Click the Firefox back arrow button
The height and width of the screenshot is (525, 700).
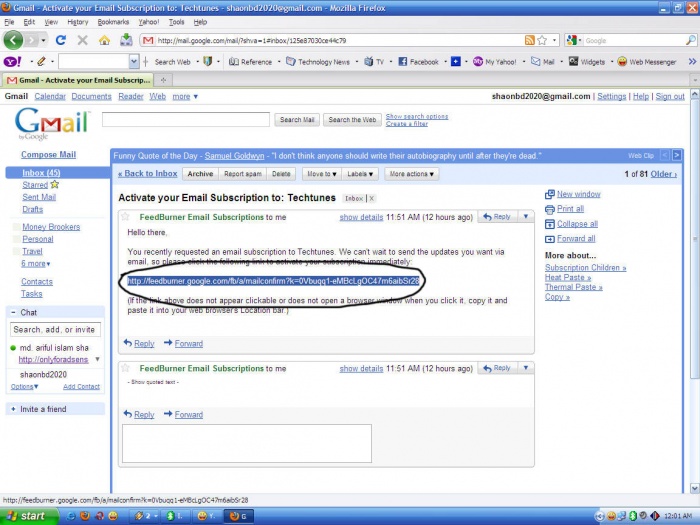point(13,40)
